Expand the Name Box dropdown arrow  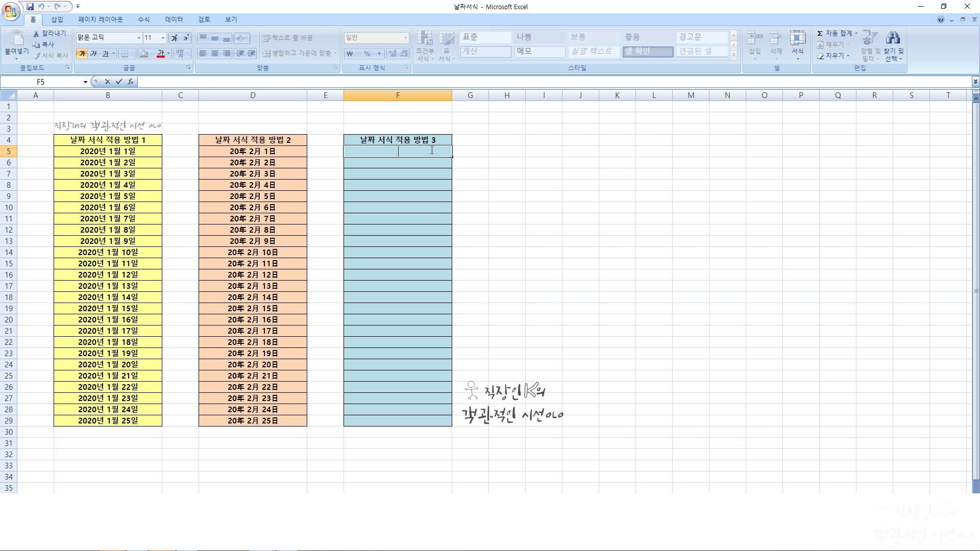tap(85, 82)
